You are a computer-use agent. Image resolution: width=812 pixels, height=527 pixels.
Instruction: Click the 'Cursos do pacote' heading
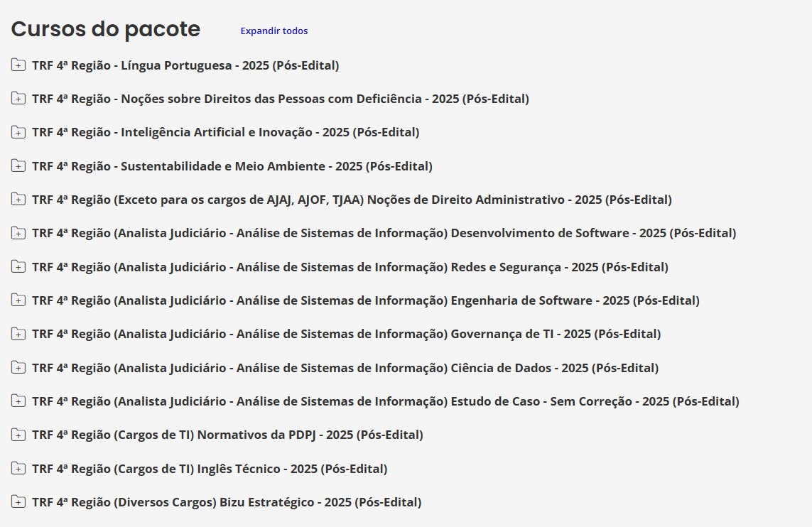(106, 29)
